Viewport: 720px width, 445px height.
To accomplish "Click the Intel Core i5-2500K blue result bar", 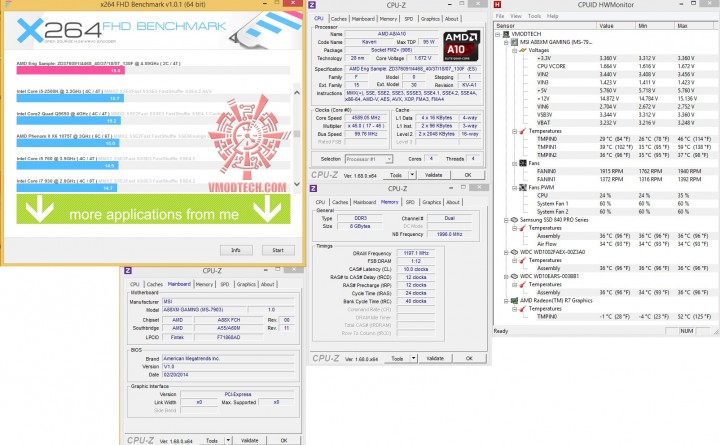I will pyautogui.click(x=70, y=98).
